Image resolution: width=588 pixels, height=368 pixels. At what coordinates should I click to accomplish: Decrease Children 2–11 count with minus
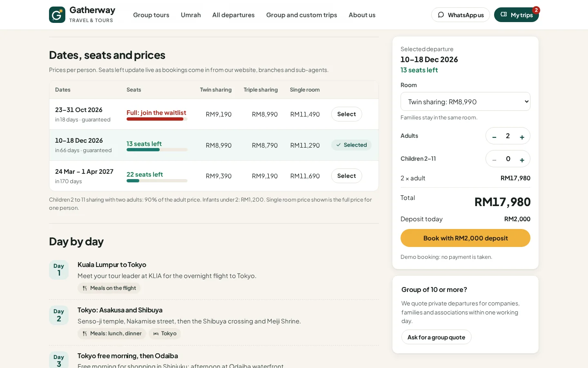point(494,159)
